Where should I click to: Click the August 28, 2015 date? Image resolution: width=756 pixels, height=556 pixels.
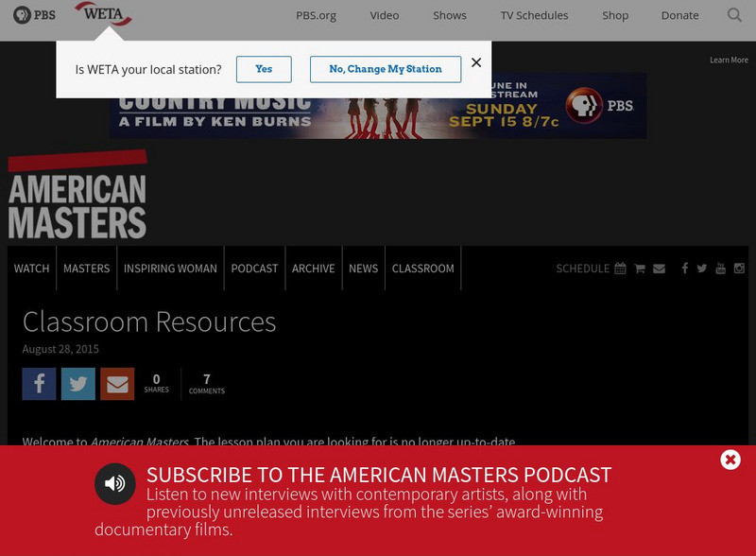tap(60, 349)
